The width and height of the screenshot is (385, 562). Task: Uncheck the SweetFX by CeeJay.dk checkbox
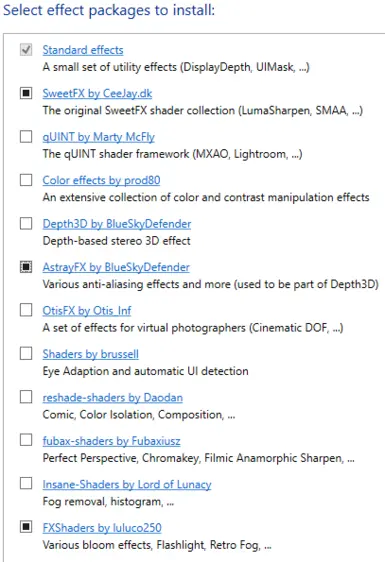[x=26, y=93]
